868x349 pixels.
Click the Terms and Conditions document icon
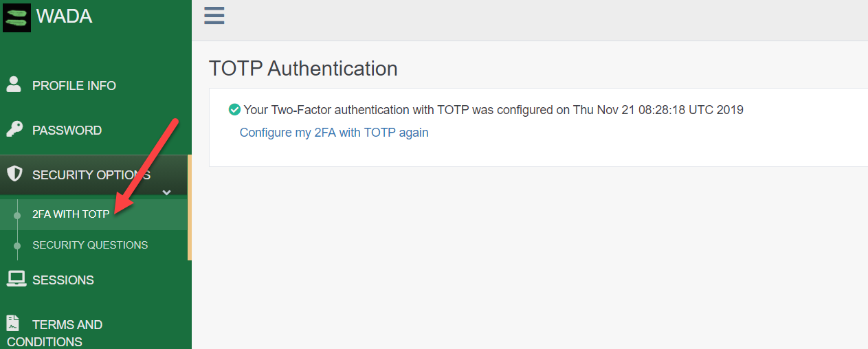[x=12, y=324]
